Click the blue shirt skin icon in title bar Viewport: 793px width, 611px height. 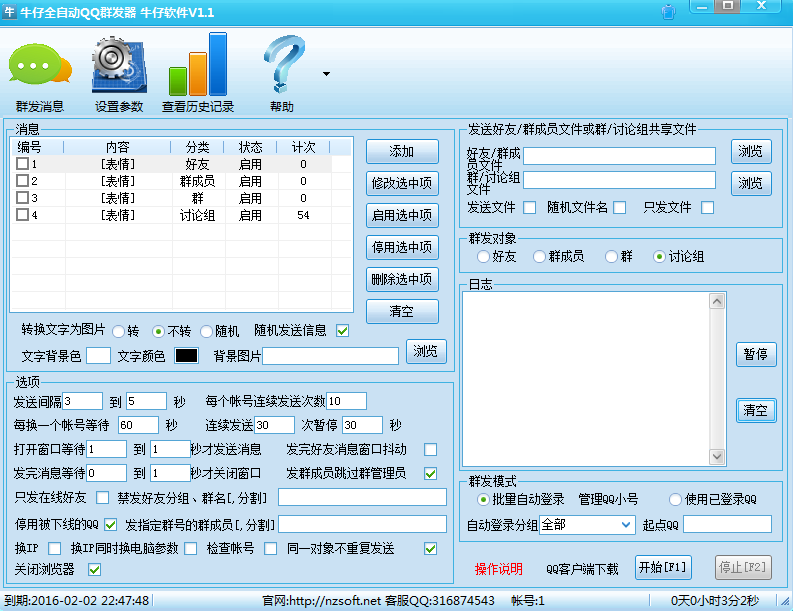[x=669, y=12]
